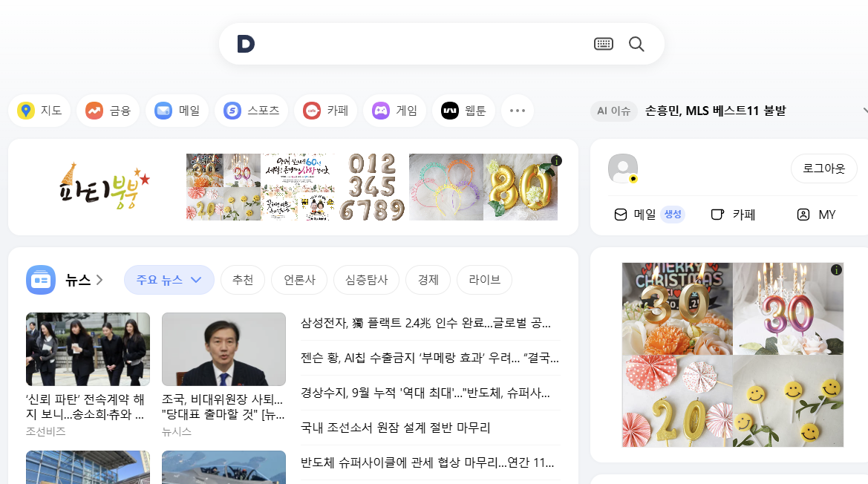Viewport: 868px width, 484px height.
Task: Switch to the 심층탐사 news tab
Action: point(367,280)
